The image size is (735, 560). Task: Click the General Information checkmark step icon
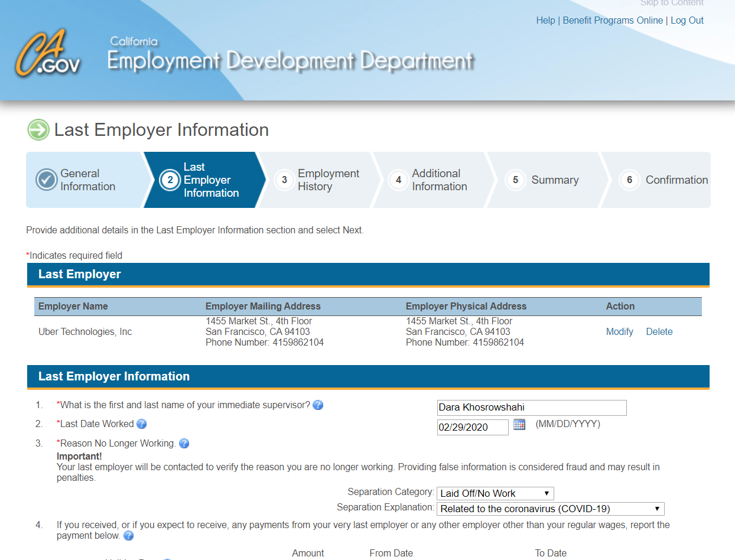tap(46, 180)
